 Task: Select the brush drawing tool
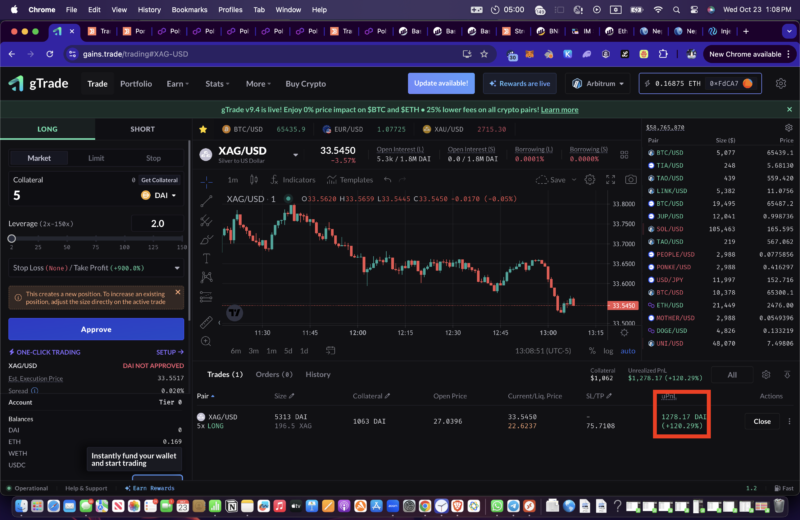(x=207, y=240)
